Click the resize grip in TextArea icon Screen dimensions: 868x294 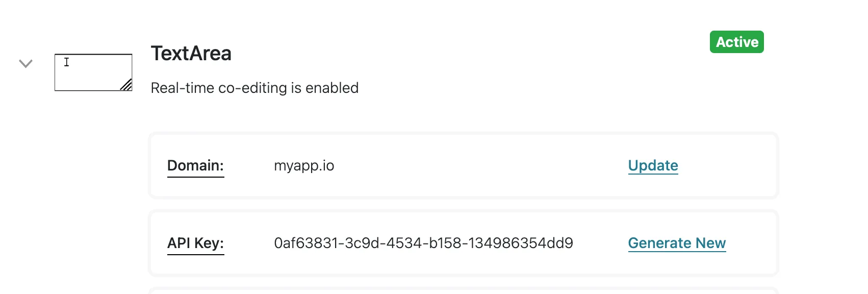coord(126,85)
